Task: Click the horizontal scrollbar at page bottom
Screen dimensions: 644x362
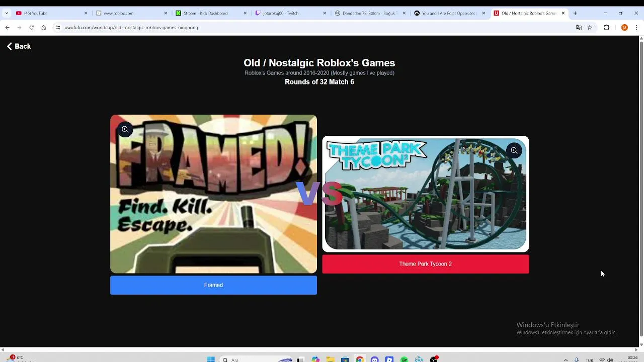Action: tap(319, 349)
